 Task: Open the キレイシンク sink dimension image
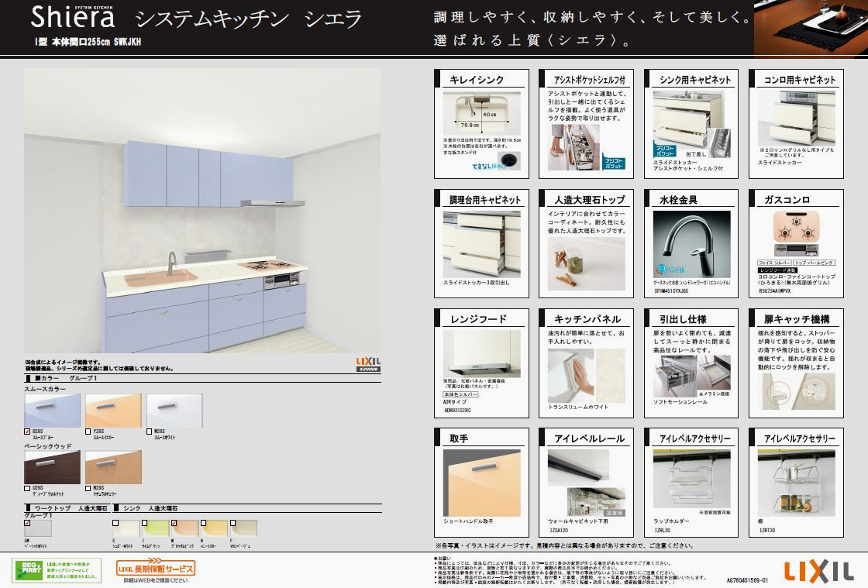[481, 114]
